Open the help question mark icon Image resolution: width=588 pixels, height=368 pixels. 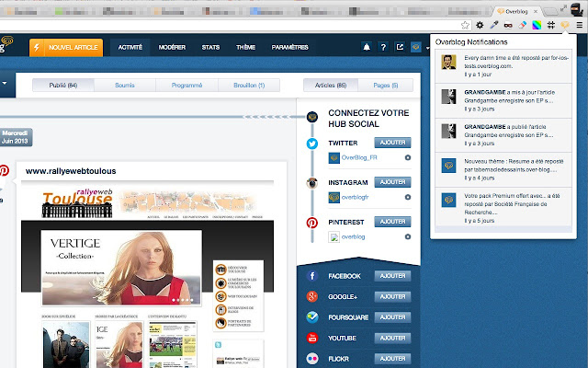point(383,47)
